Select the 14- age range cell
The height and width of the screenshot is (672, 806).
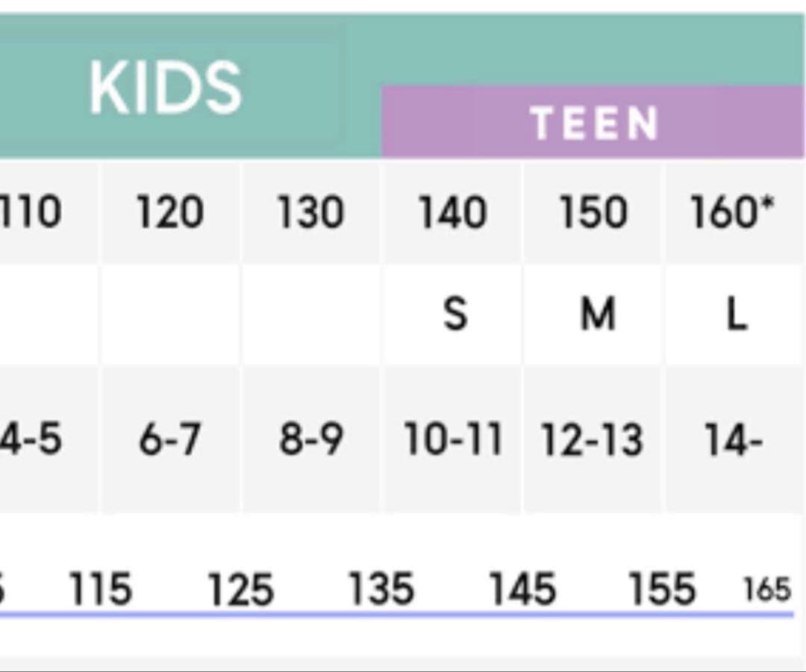(734, 439)
